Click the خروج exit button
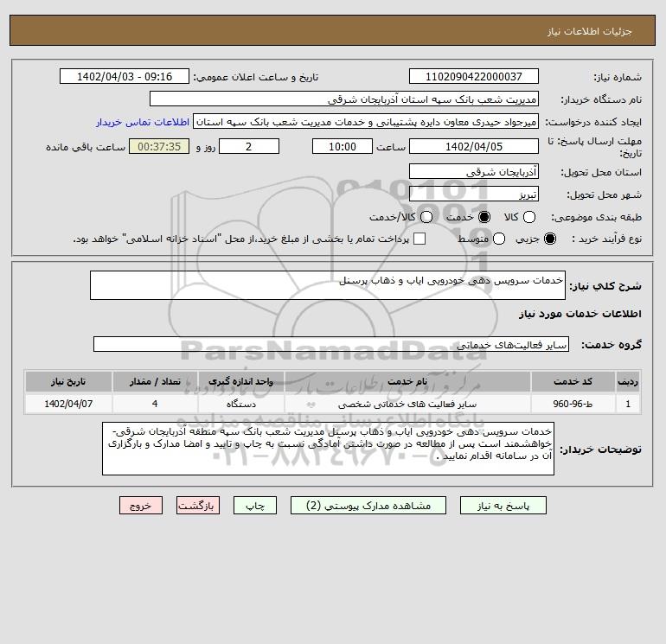The width and height of the screenshot is (666, 644). 141,506
